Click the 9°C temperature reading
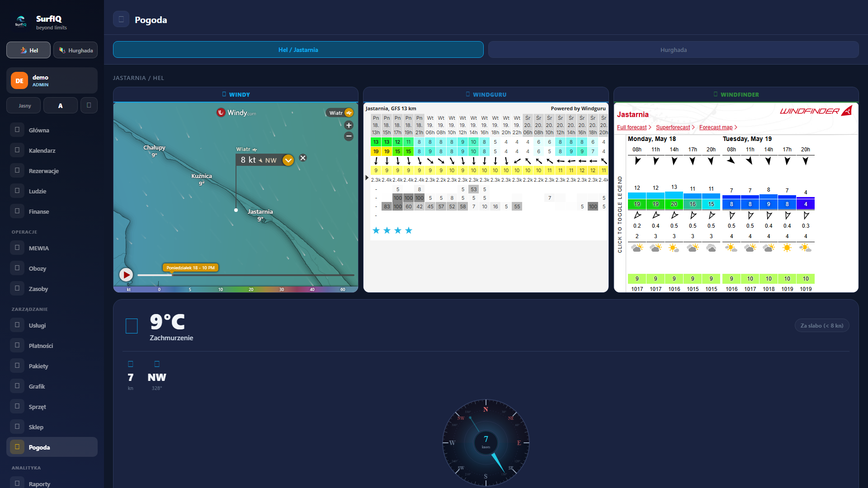The width and height of the screenshot is (868, 488). pos(167,322)
